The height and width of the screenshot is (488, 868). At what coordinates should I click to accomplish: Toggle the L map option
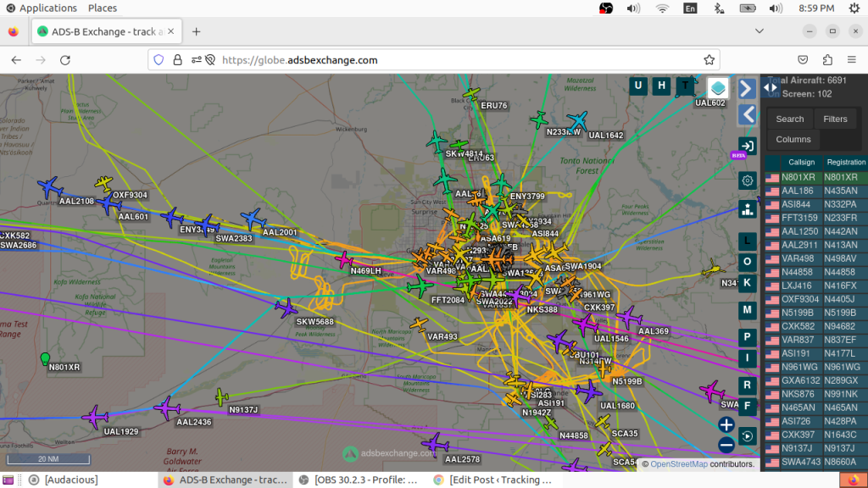[x=747, y=241]
